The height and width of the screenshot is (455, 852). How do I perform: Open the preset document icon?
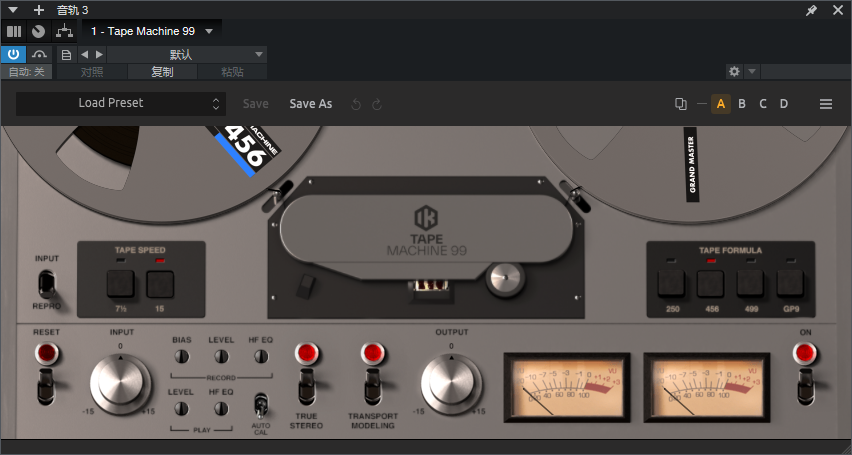[66, 55]
